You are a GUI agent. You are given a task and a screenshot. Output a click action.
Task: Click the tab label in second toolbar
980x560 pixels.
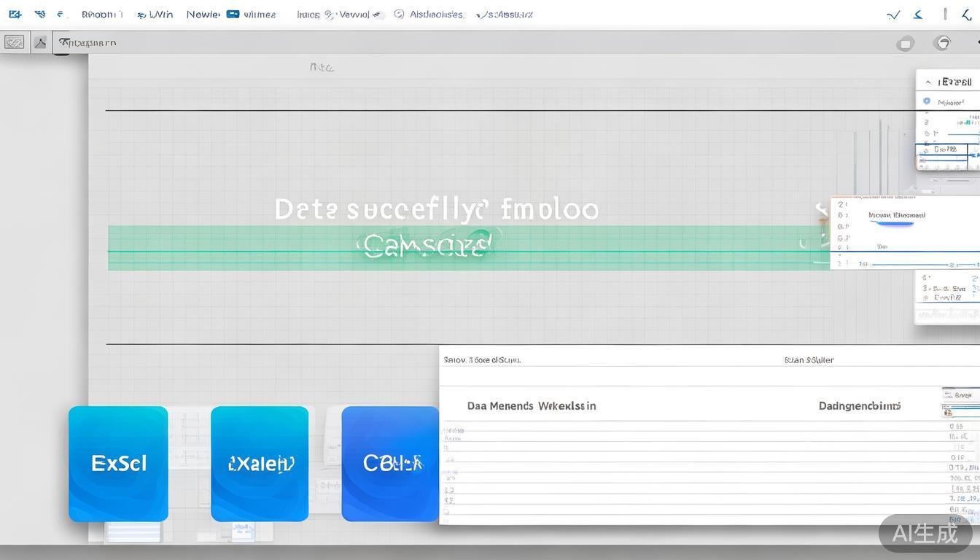pos(87,42)
